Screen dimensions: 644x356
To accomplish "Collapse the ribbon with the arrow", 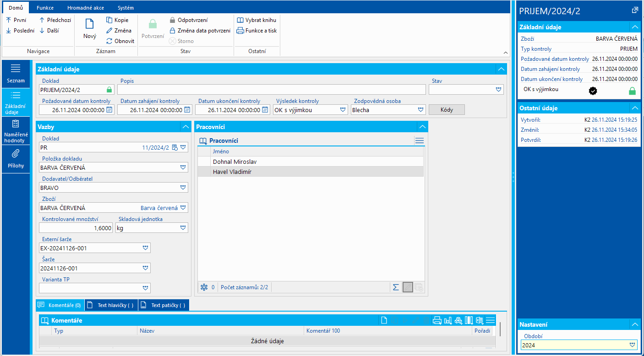I will (505, 53).
